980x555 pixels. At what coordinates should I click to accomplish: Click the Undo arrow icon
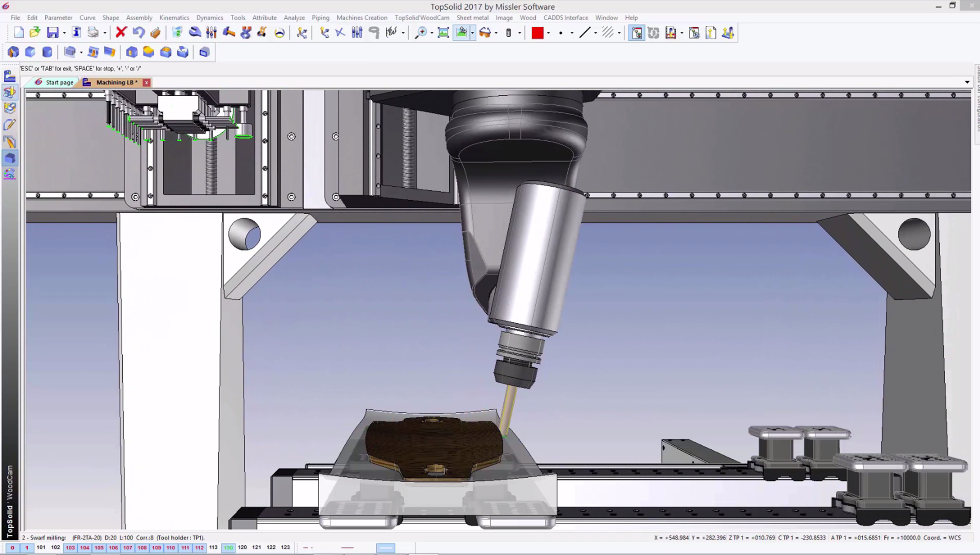pyautogui.click(x=138, y=33)
